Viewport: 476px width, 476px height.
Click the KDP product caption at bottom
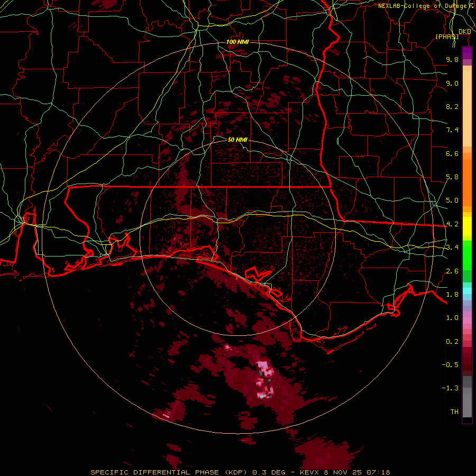pos(240,472)
